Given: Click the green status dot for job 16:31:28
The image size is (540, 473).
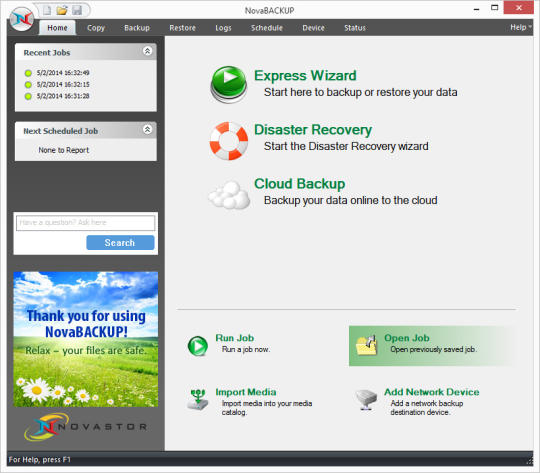Looking at the screenshot, I should 28,96.
